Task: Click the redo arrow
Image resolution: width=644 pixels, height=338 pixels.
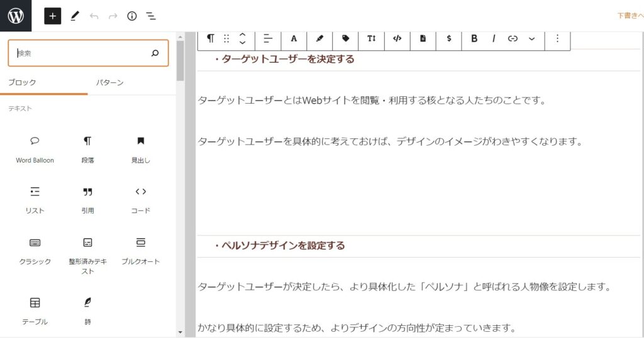Action: click(113, 16)
